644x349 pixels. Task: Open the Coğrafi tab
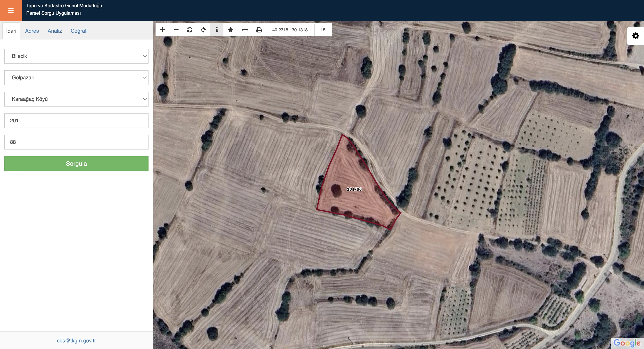[x=79, y=31]
